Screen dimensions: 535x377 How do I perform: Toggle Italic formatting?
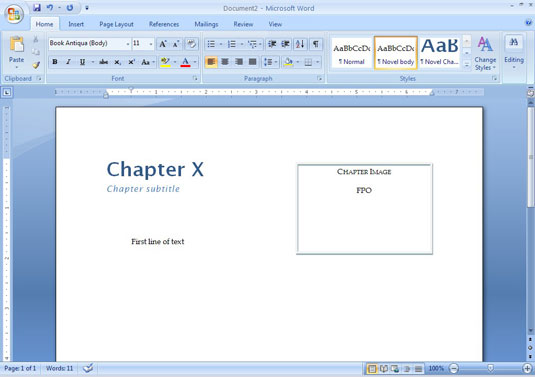(x=68, y=62)
